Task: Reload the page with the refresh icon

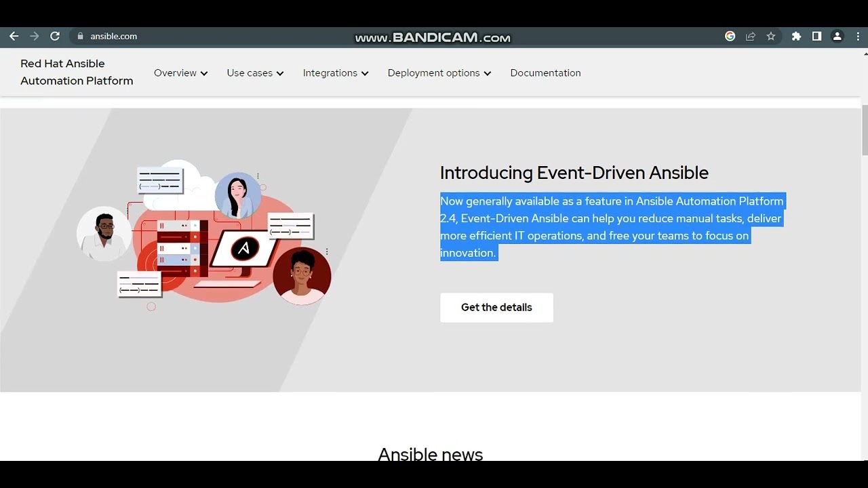Action: (x=55, y=37)
